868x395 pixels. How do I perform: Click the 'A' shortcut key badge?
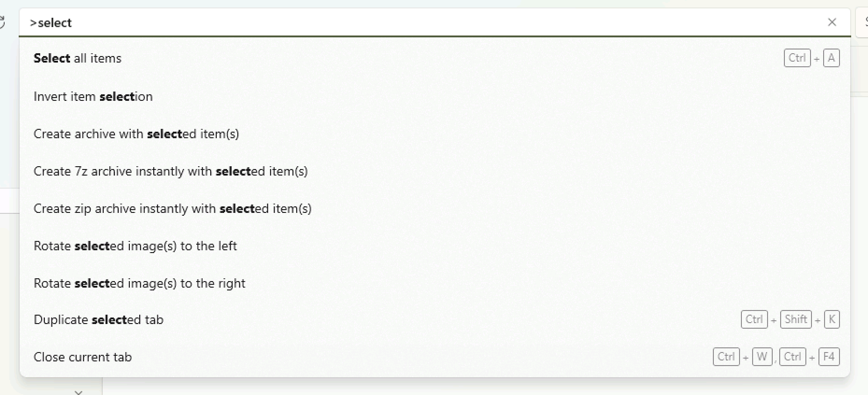click(831, 58)
